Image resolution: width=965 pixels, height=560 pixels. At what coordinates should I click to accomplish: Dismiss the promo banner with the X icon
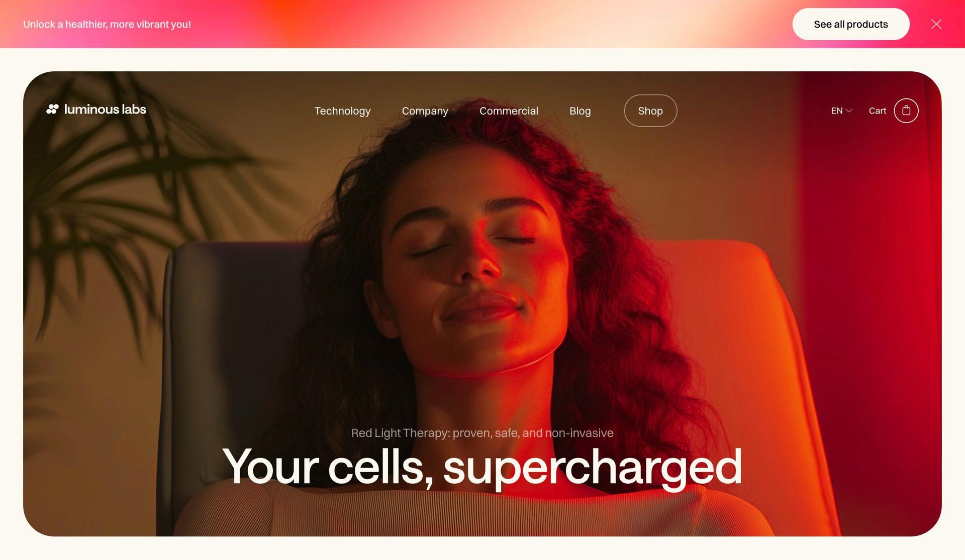[x=936, y=24]
